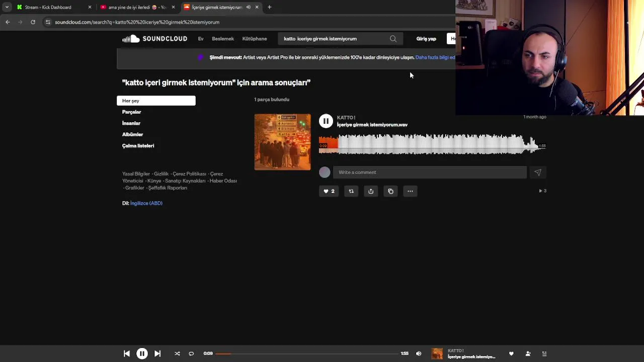The image size is (644, 362).
Task: Open the track's more options menu
Action: coord(410,191)
